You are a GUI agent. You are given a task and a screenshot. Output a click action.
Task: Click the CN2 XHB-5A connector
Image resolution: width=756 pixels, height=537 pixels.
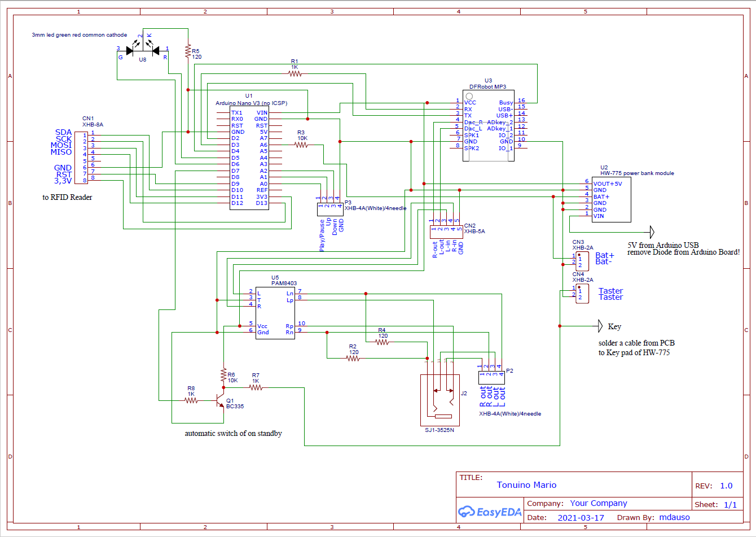[446, 229]
